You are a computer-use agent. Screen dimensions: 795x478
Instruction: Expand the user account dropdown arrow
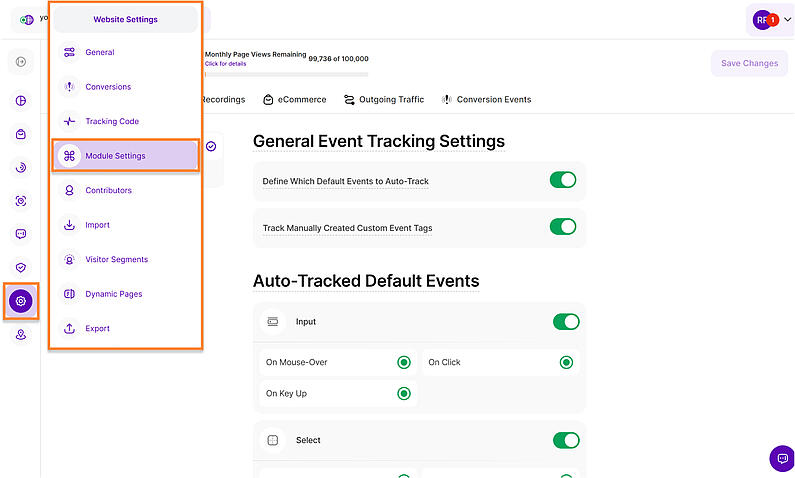point(787,20)
